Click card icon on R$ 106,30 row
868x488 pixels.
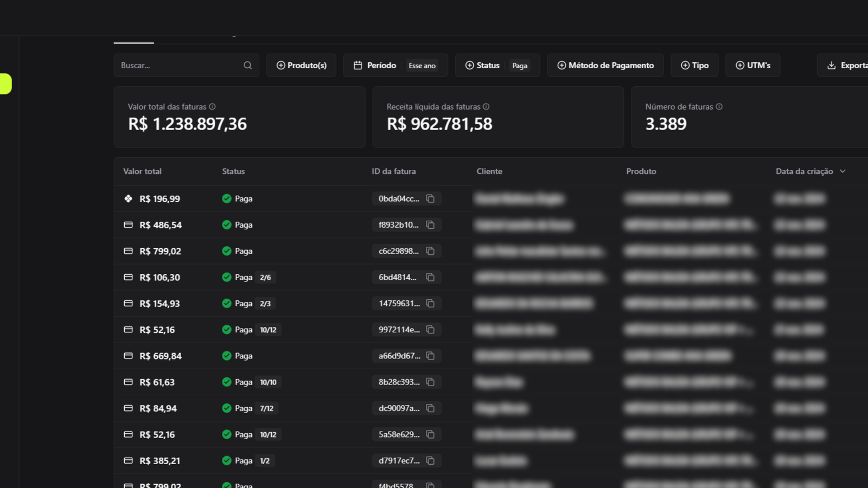128,277
